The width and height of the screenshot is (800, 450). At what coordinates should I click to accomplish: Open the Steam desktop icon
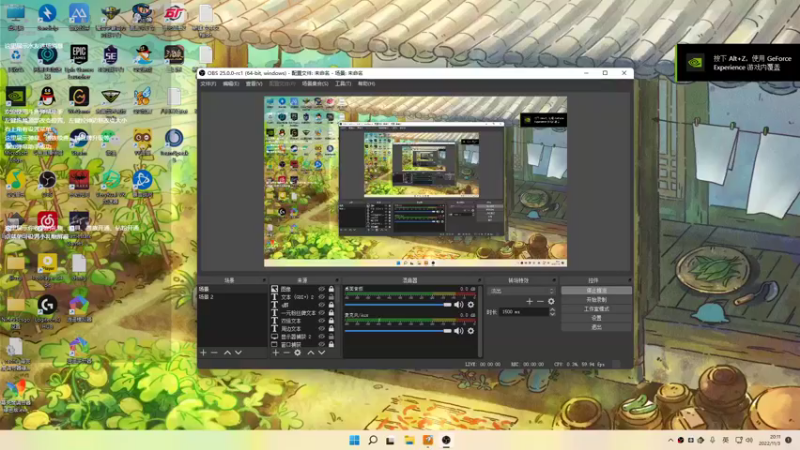79,142
